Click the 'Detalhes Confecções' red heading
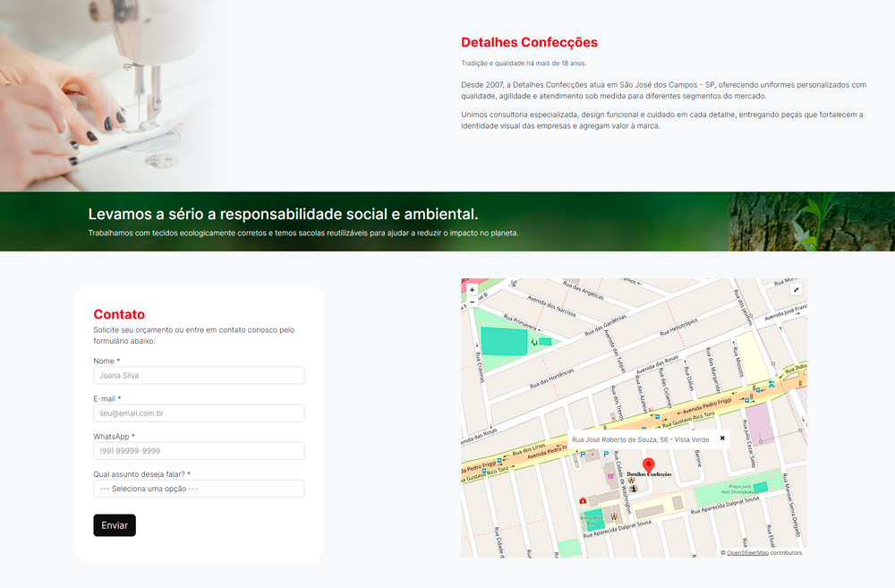The height and width of the screenshot is (588, 895). pos(529,42)
